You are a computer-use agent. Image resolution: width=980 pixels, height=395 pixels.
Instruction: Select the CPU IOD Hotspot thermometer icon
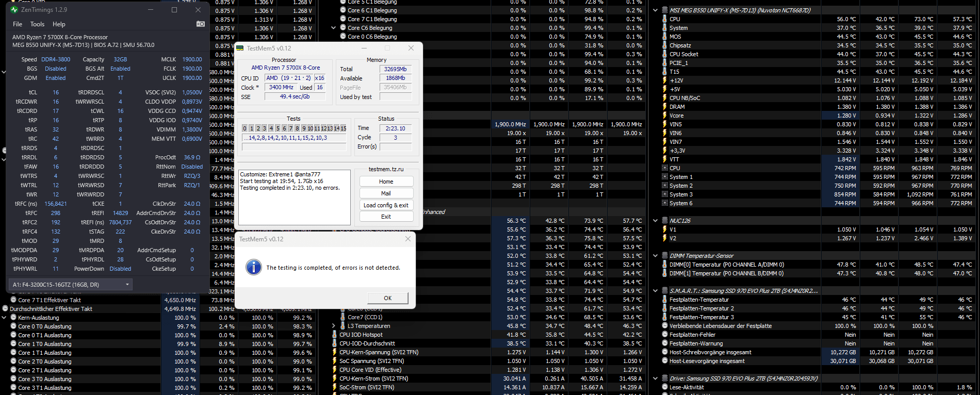(x=335, y=335)
